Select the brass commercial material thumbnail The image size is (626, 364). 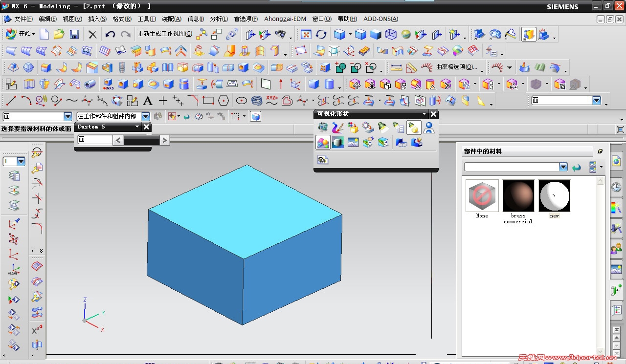click(x=518, y=196)
